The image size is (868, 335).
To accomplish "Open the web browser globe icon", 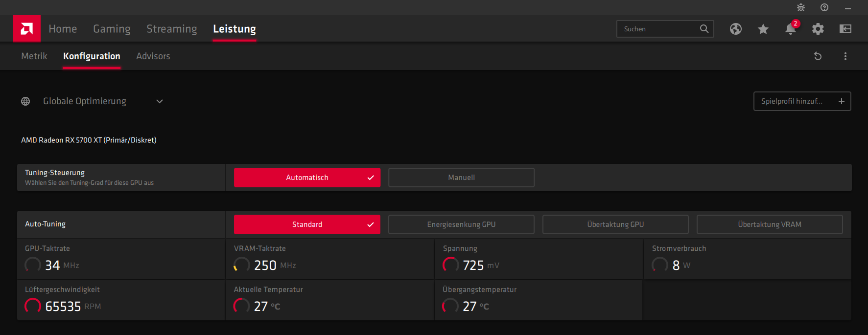I will click(736, 29).
